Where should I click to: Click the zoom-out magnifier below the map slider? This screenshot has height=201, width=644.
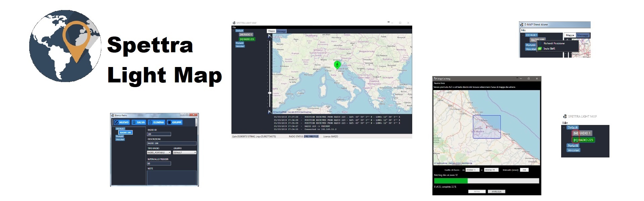click(270, 112)
